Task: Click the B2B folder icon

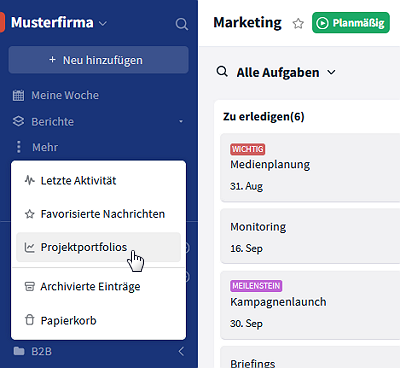Action: click(19, 351)
